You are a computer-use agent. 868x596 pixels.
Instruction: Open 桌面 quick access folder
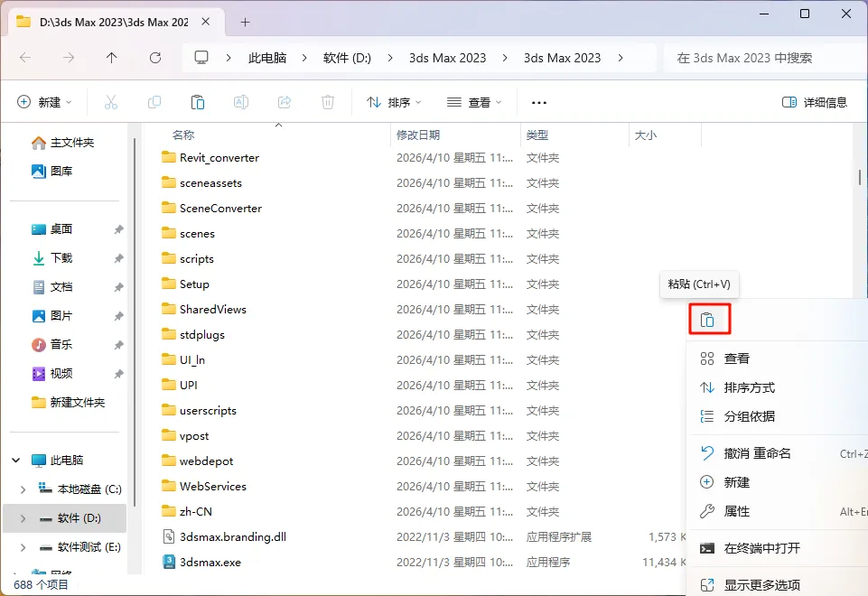pyautogui.click(x=52, y=229)
